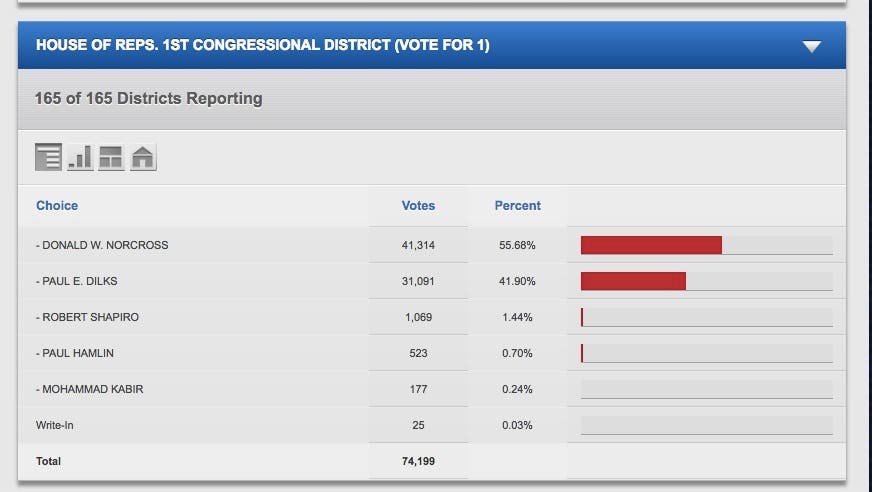Screen dimensions: 872x492
Task: Click Norcross's vote count 41,314
Action: click(x=418, y=245)
